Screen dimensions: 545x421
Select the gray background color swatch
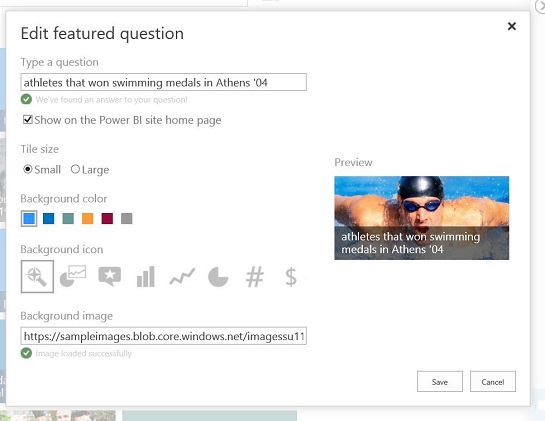click(127, 219)
